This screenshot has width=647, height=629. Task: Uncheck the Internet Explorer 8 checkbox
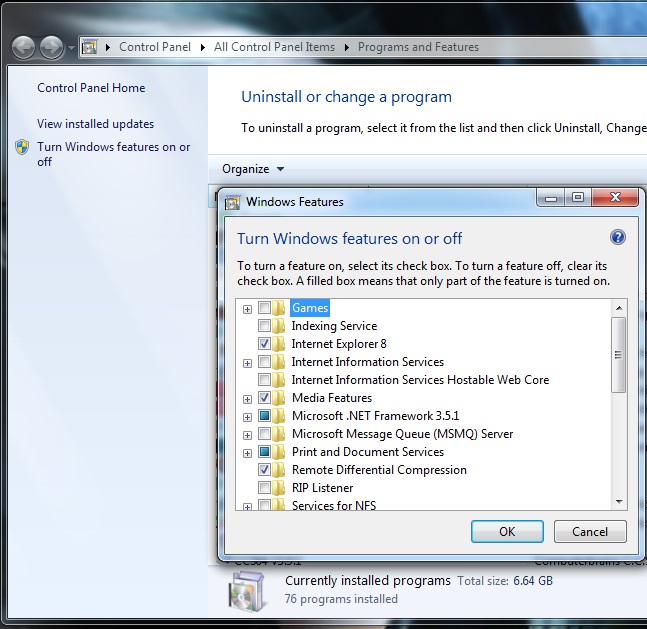click(x=264, y=344)
